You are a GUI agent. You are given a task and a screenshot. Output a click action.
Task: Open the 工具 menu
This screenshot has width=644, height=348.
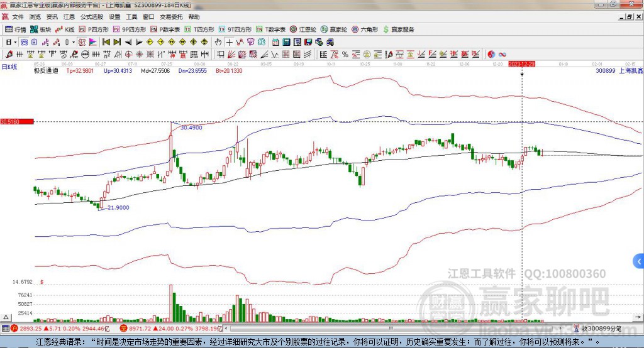131,17
